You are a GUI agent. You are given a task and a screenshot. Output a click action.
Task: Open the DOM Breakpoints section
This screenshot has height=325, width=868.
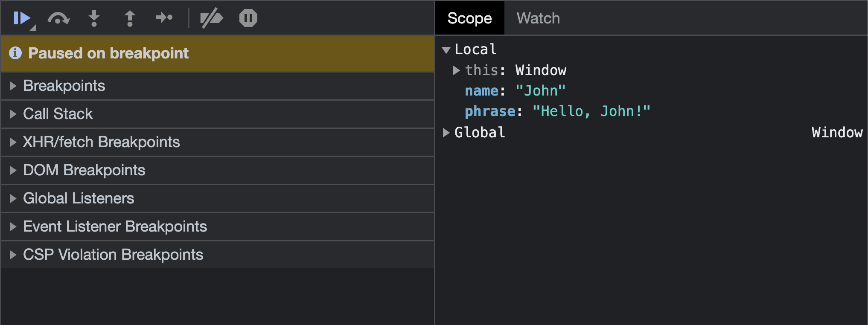tap(84, 170)
